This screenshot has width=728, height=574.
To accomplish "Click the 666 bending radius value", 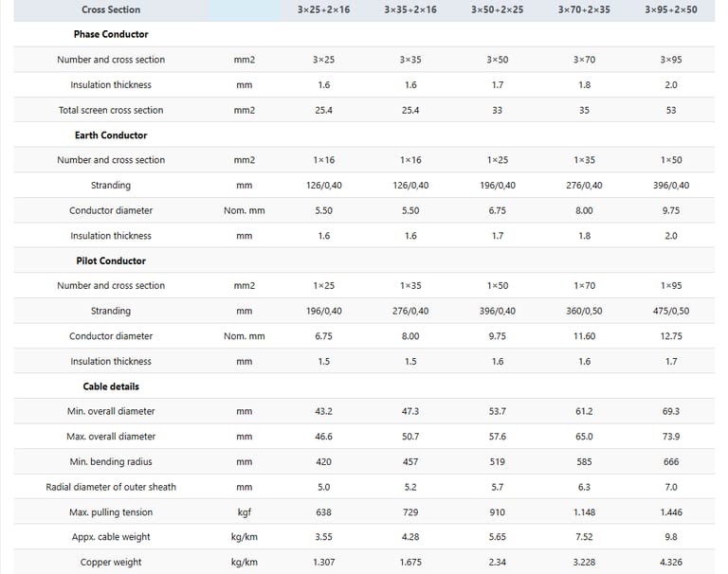I will (670, 462).
